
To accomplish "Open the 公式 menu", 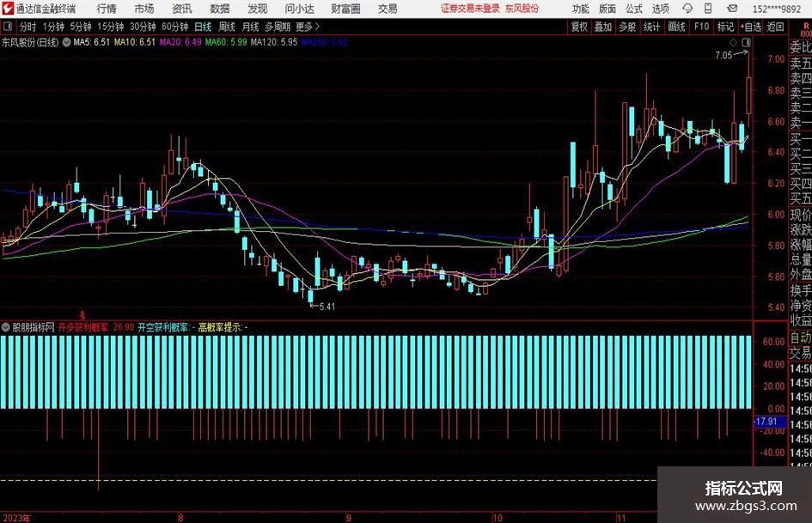I will coord(634,9).
